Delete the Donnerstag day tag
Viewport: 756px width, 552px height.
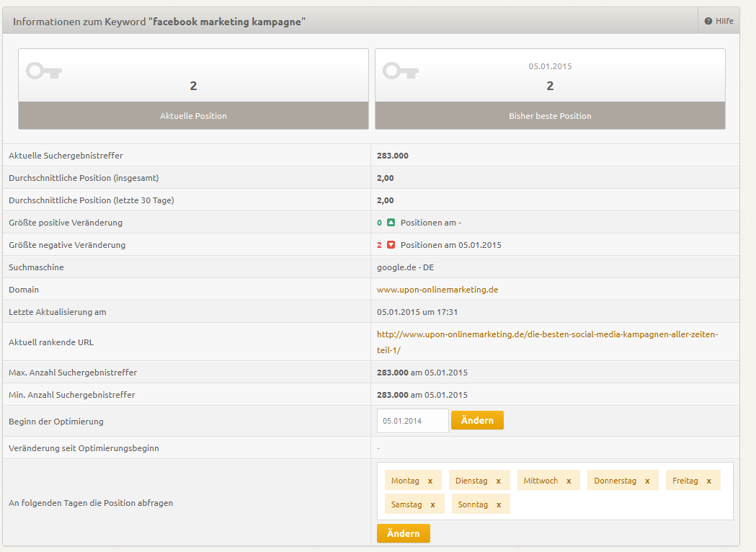click(x=647, y=481)
